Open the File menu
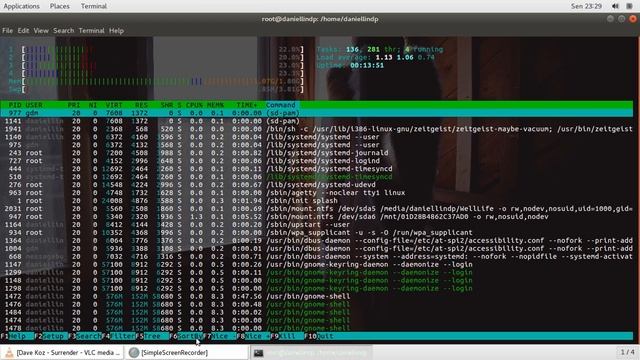The image size is (640, 360). click(7, 31)
